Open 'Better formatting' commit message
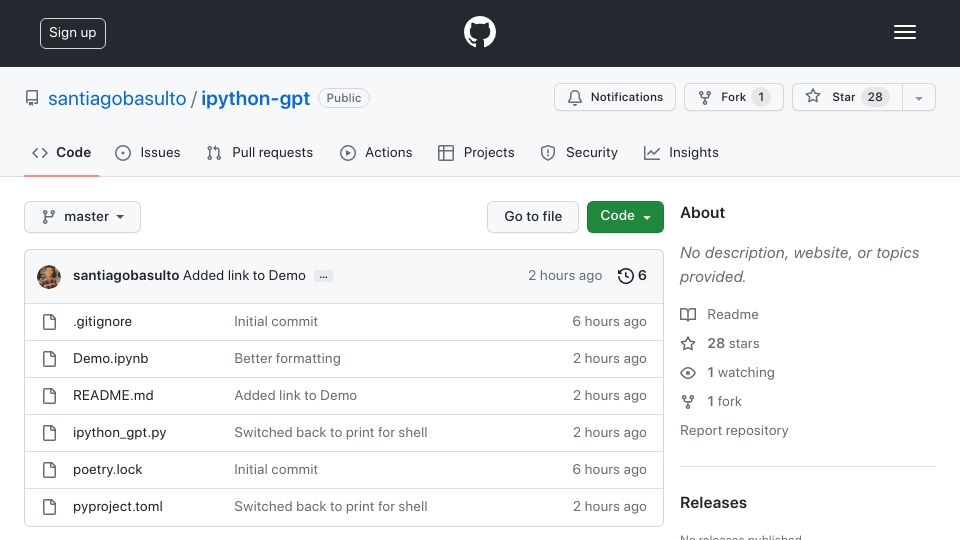Screen dimensions: 960x540 point(287,358)
